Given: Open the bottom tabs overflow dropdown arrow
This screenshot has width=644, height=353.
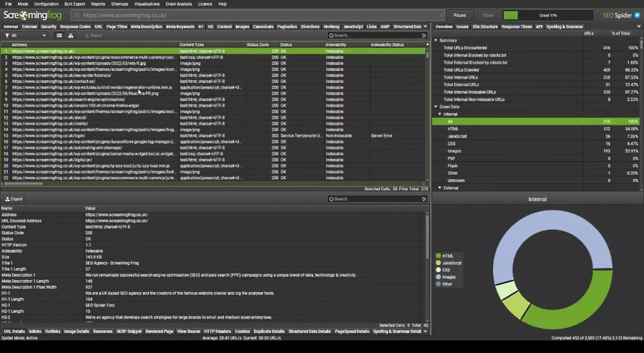Looking at the screenshot, I should [x=425, y=331].
